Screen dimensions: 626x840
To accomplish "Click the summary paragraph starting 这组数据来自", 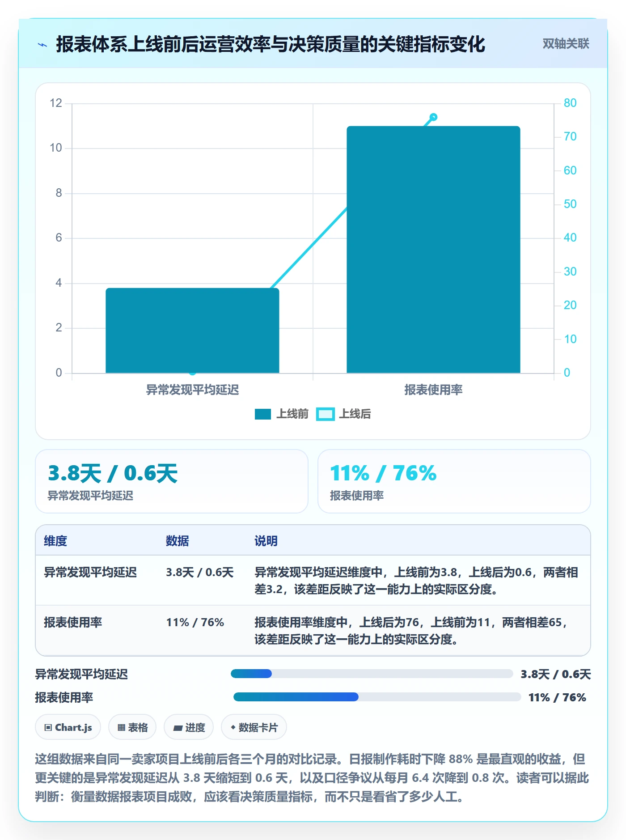I will 312,778.
